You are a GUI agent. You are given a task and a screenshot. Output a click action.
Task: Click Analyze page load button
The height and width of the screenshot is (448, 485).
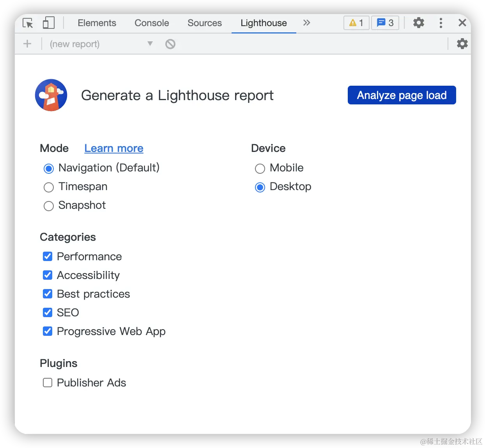pyautogui.click(x=402, y=95)
